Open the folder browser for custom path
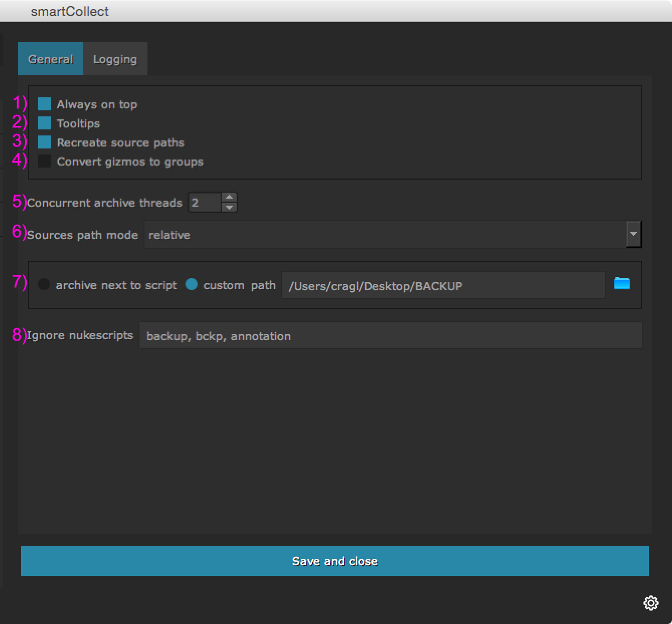Viewport: 672px width, 624px height. coord(621,283)
